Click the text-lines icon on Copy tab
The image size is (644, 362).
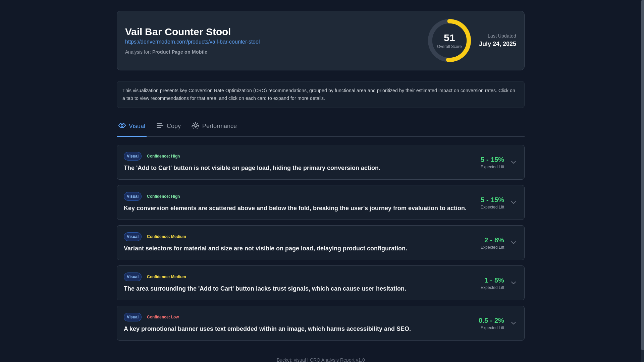tap(160, 125)
